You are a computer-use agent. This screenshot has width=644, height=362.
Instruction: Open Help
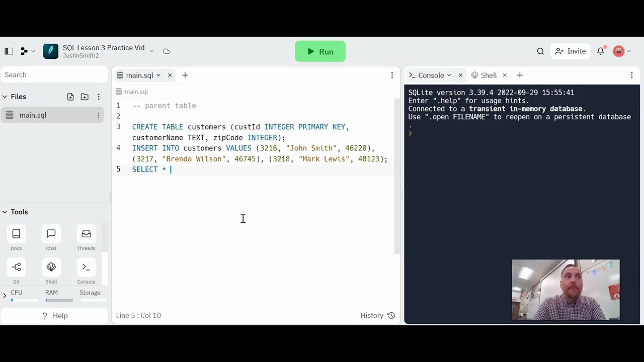54,316
